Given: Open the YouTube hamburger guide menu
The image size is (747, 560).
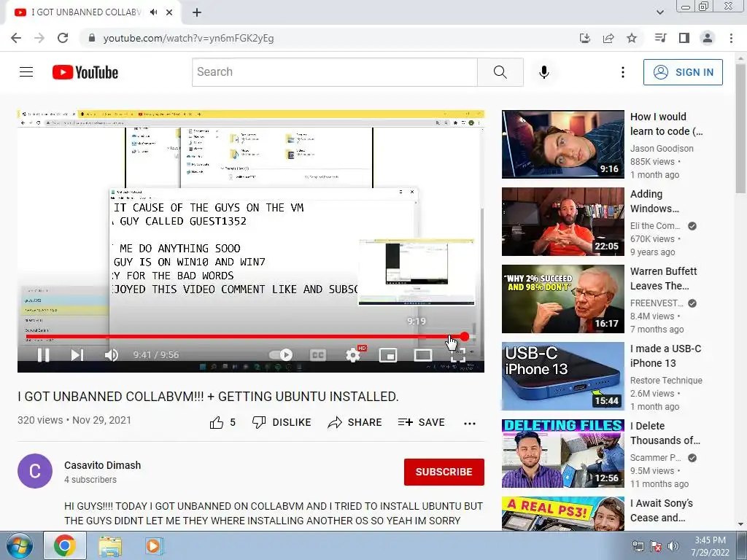Looking at the screenshot, I should coord(26,72).
